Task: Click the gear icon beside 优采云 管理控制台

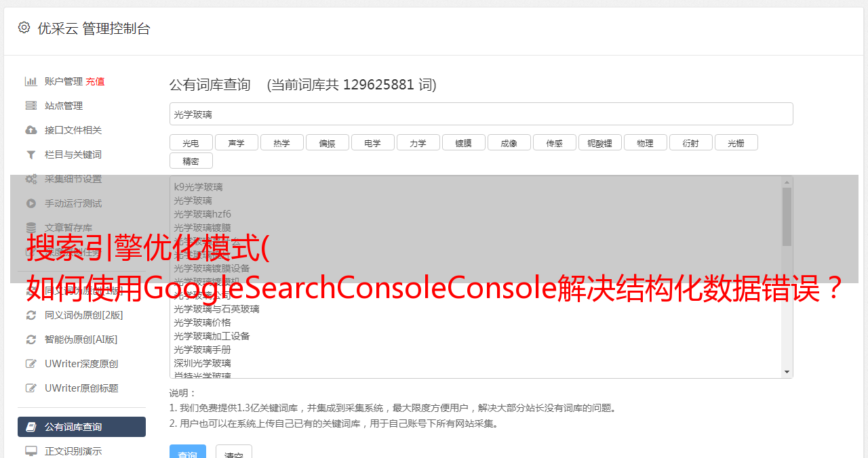Action: coord(24,28)
